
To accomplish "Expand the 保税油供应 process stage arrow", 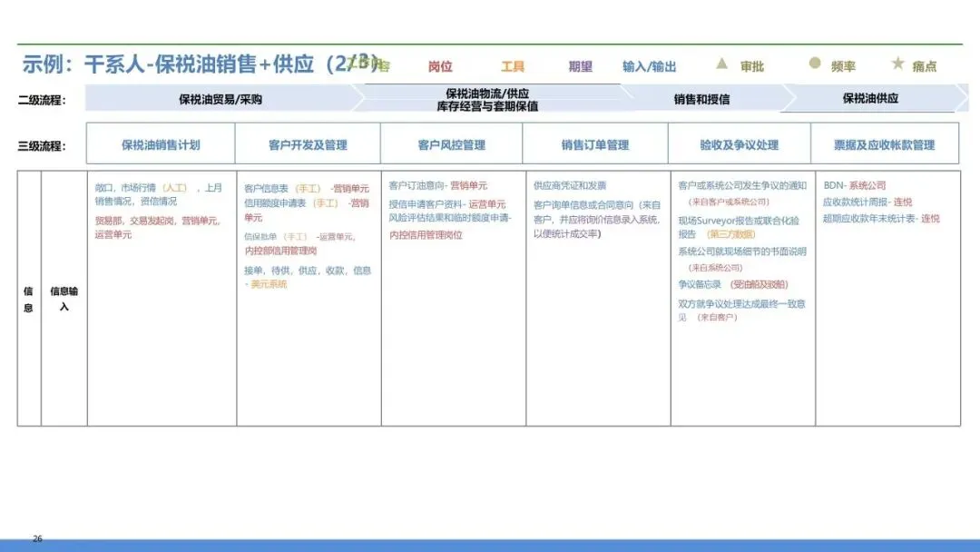I will pyautogui.click(x=871, y=95).
